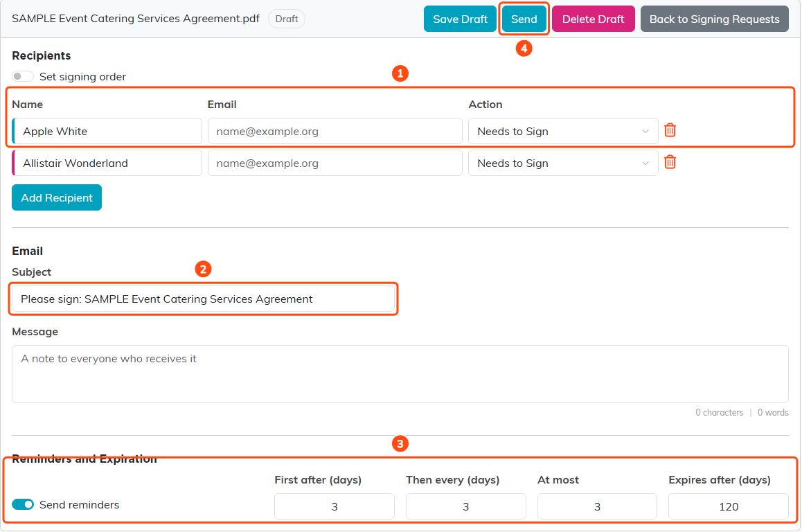
Task: Add a new recipient
Action: point(57,197)
